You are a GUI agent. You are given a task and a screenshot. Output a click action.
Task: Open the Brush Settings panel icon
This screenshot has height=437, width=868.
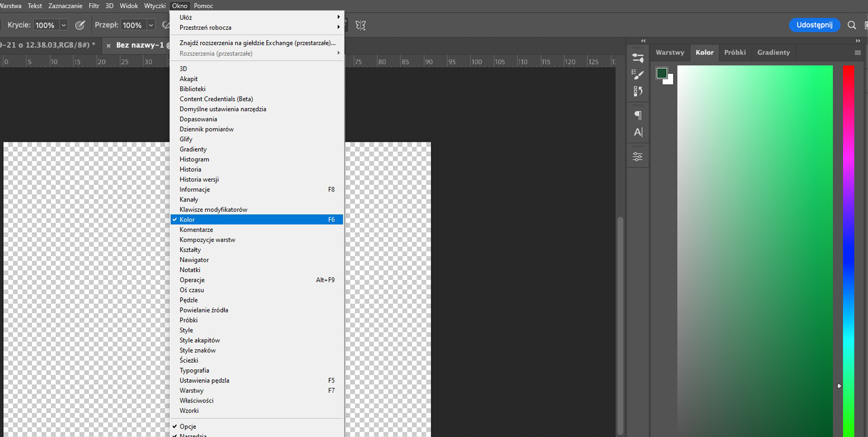638,58
